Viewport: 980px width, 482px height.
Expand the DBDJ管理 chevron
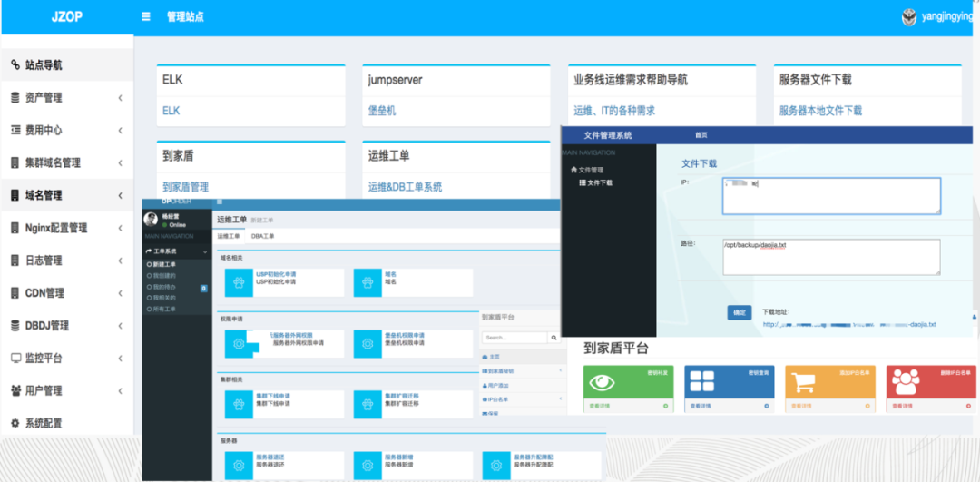point(120,326)
